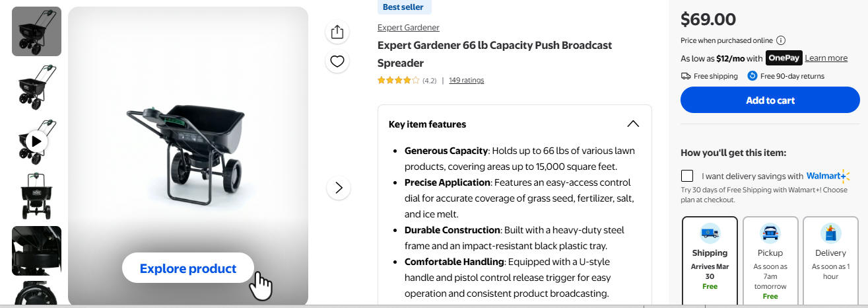Click the Add to cart button

tap(770, 100)
